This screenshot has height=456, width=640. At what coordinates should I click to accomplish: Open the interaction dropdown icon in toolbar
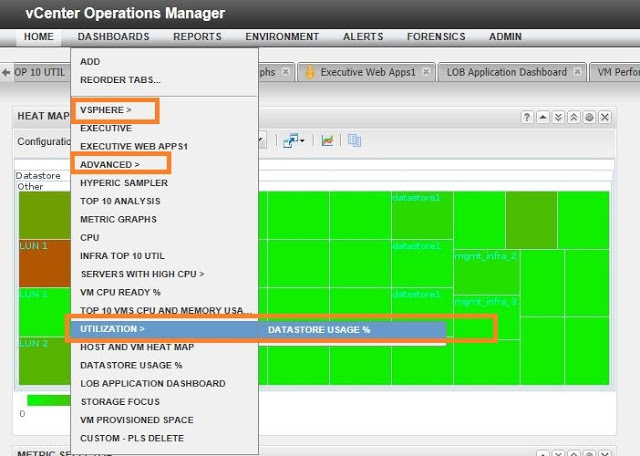294,141
